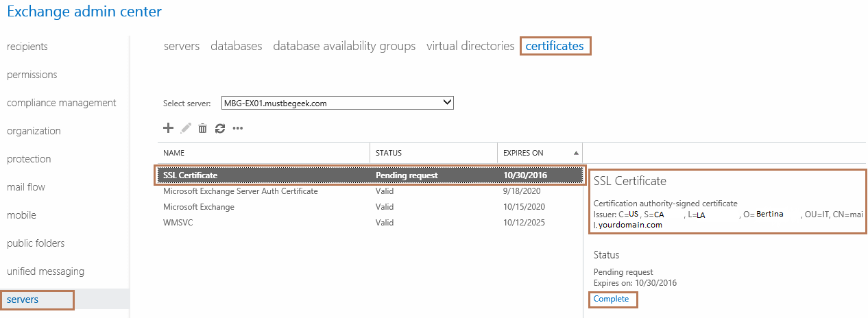Viewport: 868px width, 318px height.
Task: Open permissions in the left navigation
Action: pos(32,75)
